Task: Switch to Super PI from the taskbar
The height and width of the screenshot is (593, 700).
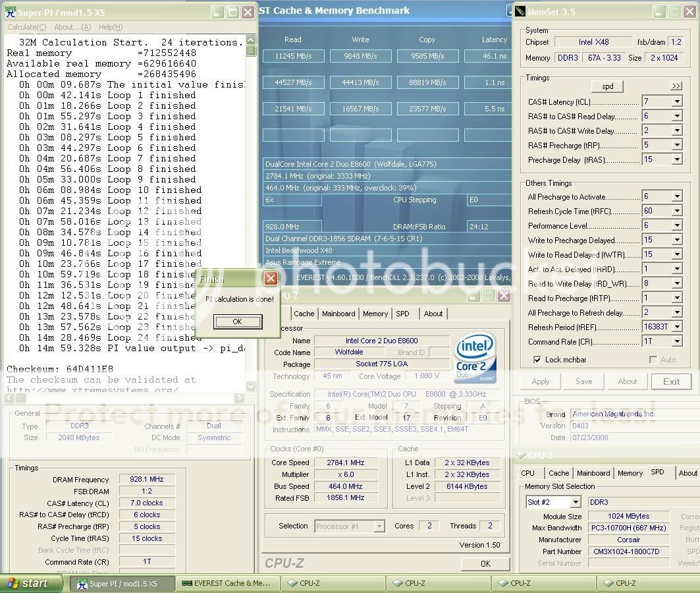Action: (121, 583)
